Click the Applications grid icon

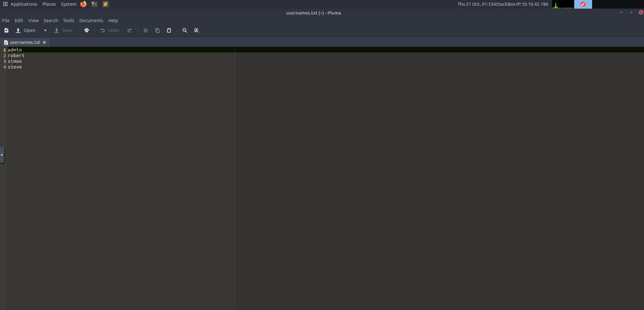(x=5, y=4)
